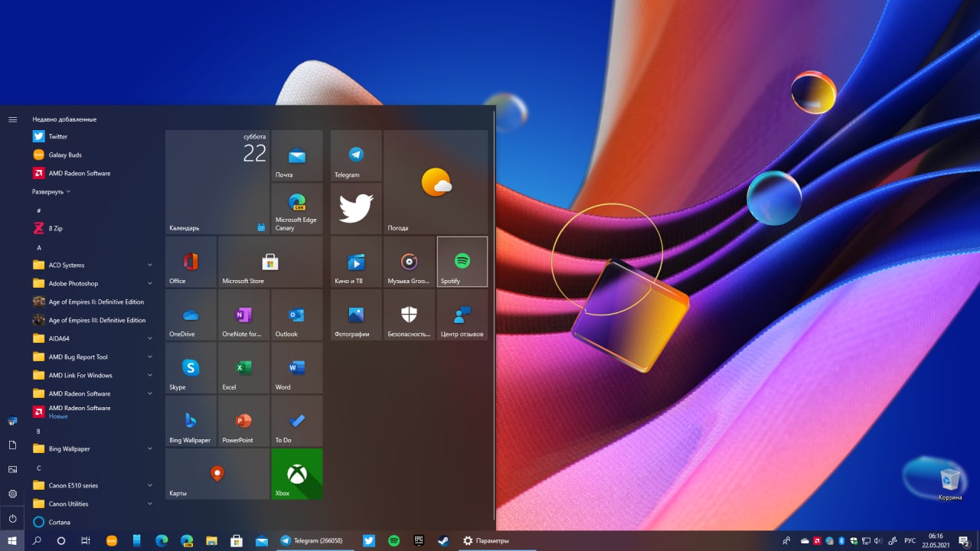
Task: Open Epic Games Launcher from taskbar
Action: point(418,540)
